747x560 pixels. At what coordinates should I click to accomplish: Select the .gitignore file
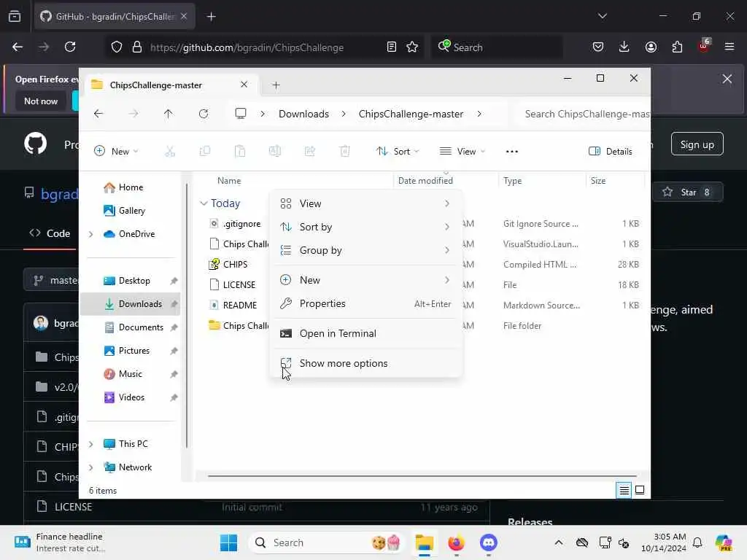click(242, 224)
